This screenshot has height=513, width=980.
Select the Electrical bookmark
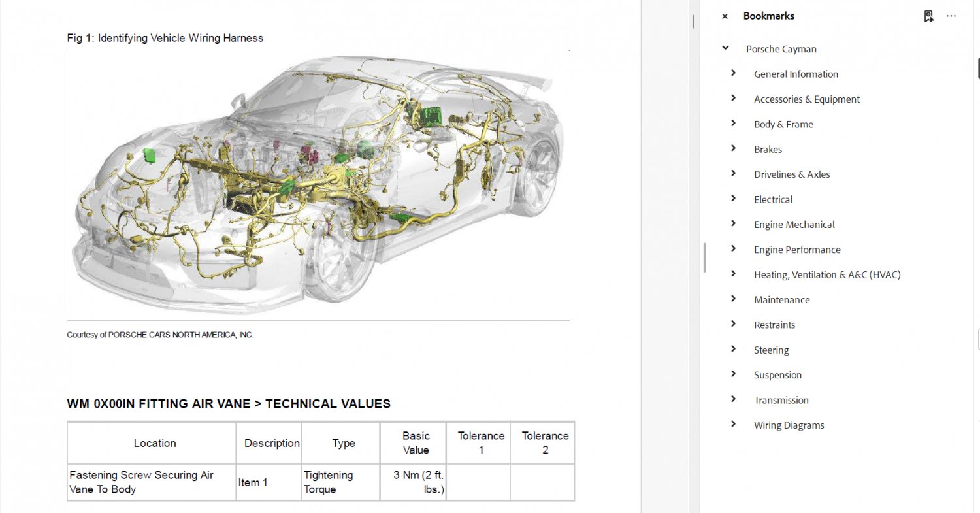773,199
